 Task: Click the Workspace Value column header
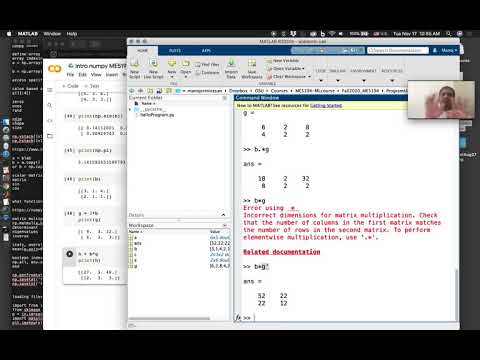coord(215,231)
